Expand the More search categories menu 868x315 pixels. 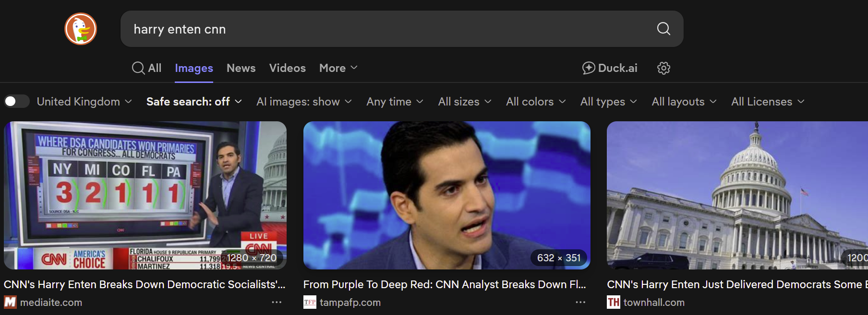pos(338,68)
